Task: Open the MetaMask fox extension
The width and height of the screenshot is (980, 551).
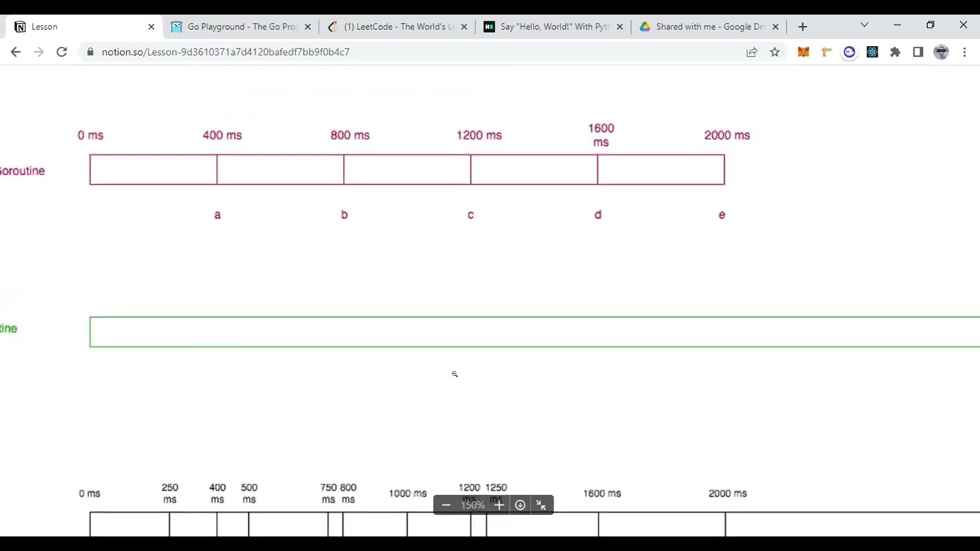Action: 803,52
